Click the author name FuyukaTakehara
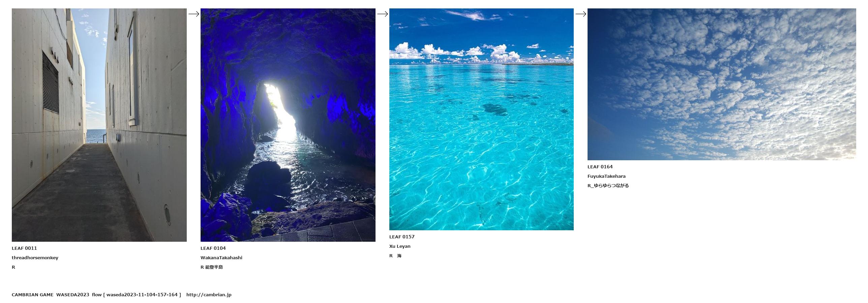Screen dimensions: 868x303 click(606, 176)
